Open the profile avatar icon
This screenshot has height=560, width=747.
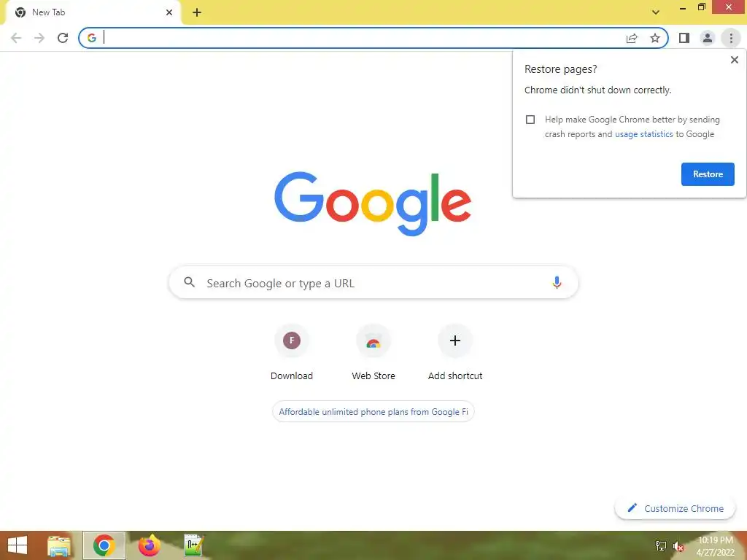(x=708, y=38)
